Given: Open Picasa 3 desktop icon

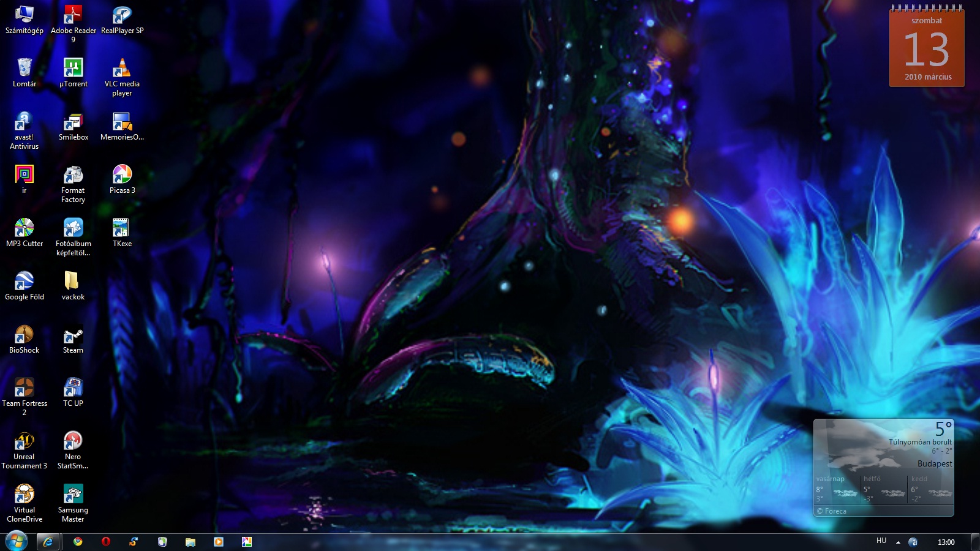Looking at the screenshot, I should (122, 179).
